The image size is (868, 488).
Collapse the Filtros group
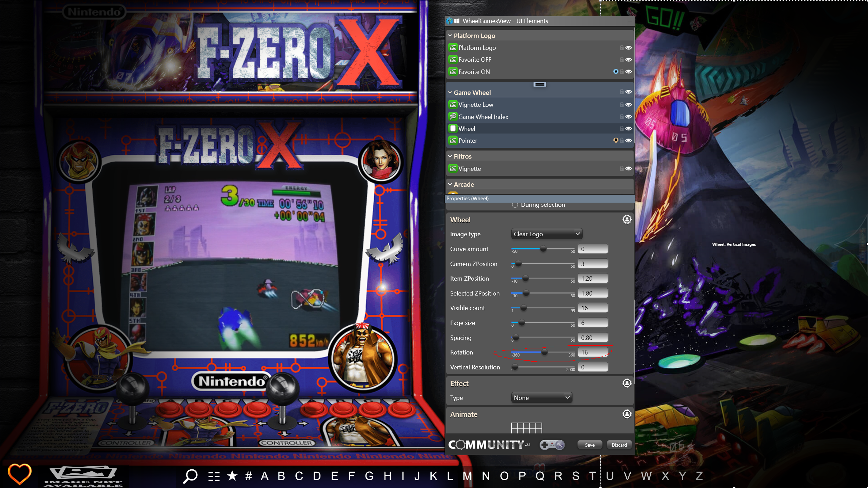point(450,156)
